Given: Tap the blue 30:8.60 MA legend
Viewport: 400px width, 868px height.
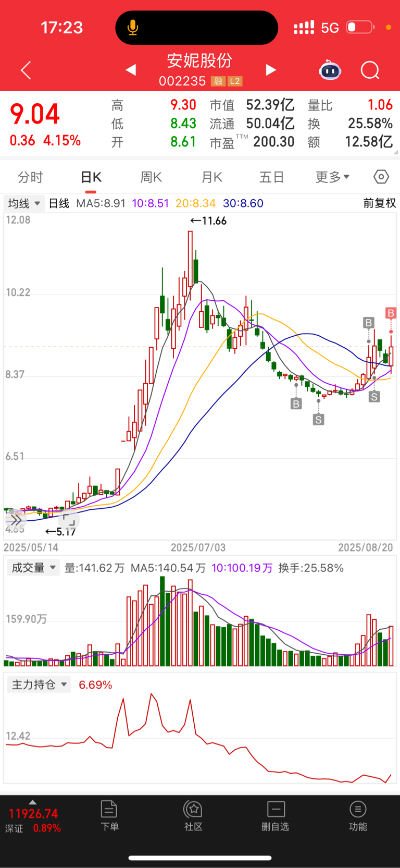Looking at the screenshot, I should click(x=243, y=203).
